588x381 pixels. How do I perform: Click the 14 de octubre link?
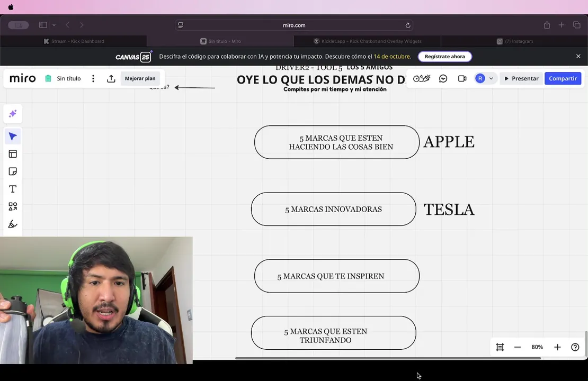click(391, 57)
